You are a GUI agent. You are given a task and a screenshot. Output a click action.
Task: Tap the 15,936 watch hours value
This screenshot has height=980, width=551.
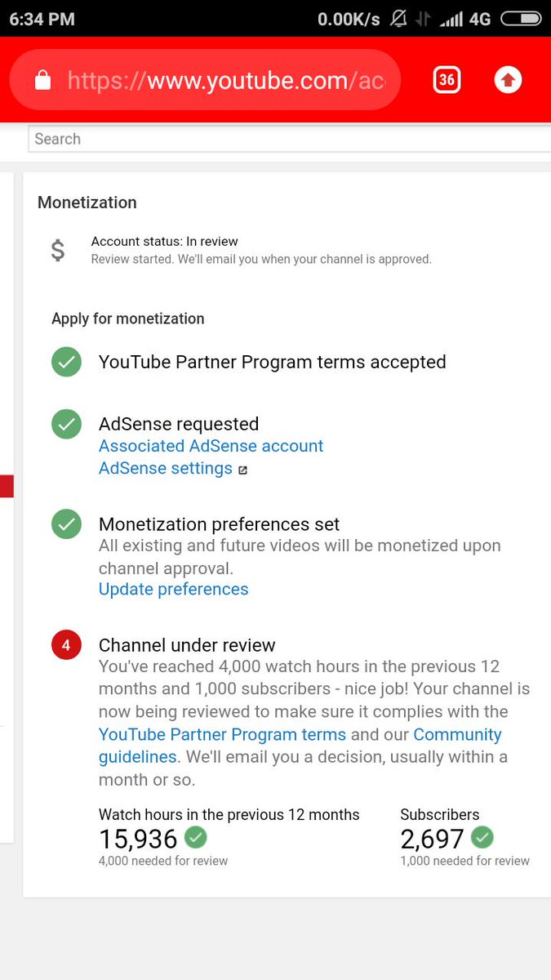[138, 839]
